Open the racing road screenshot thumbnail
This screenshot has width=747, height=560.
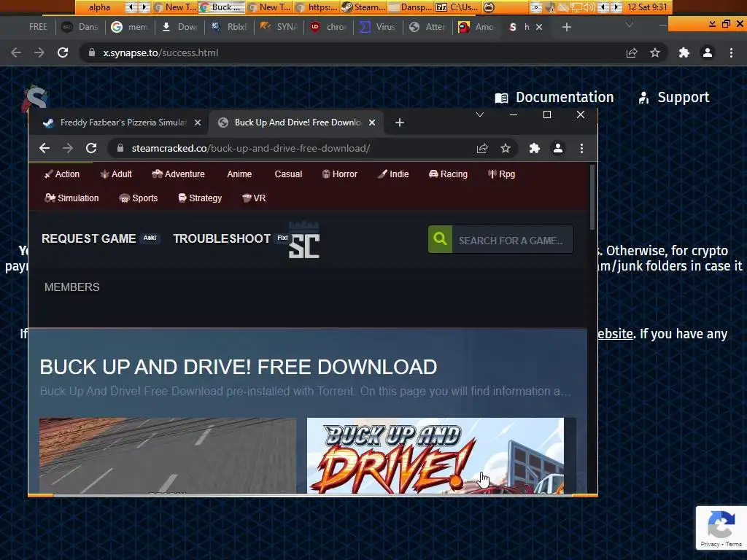168,456
